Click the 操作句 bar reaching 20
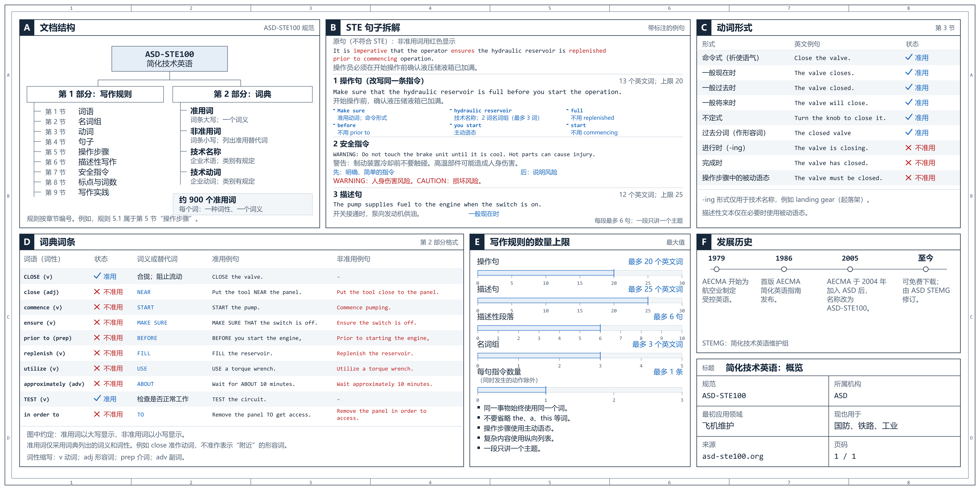The image size is (980, 490). 546,273
